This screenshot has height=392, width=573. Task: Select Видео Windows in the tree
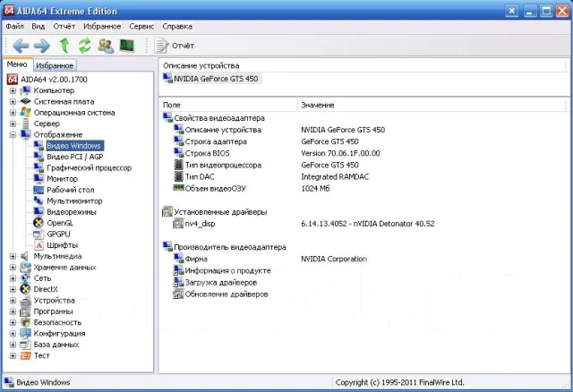click(73, 146)
